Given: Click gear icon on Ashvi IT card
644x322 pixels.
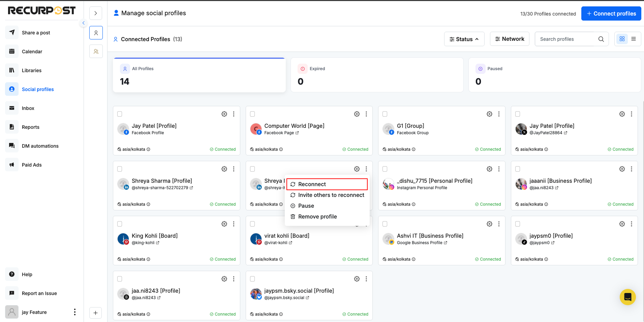Looking at the screenshot, I should 489,224.
